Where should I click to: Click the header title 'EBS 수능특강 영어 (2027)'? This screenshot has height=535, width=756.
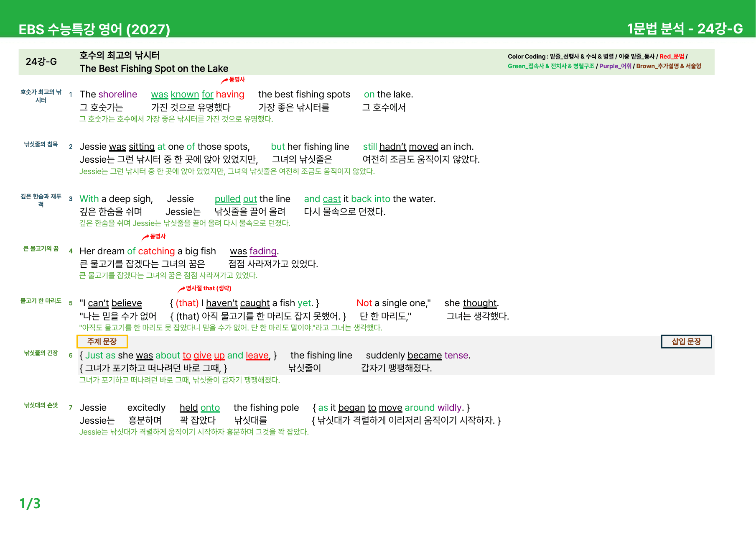[94, 29]
